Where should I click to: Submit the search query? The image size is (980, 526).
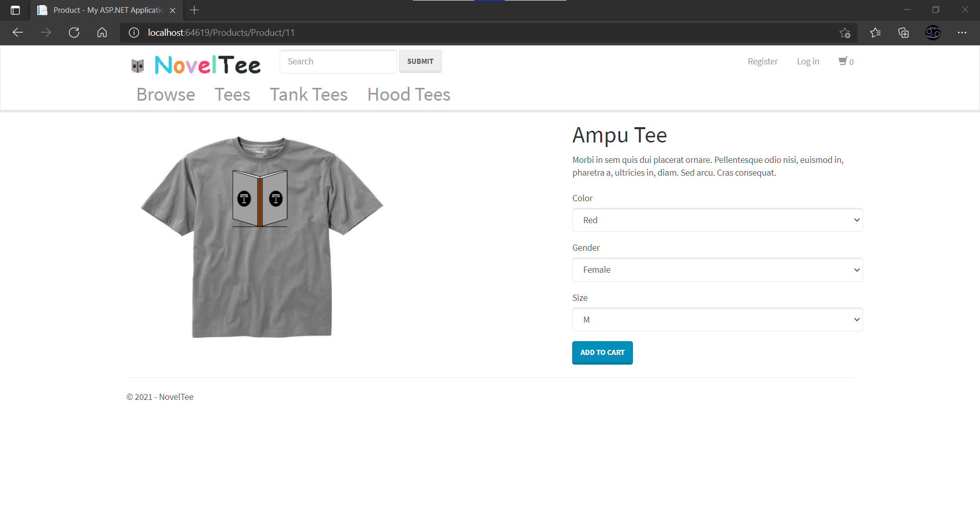tap(421, 61)
